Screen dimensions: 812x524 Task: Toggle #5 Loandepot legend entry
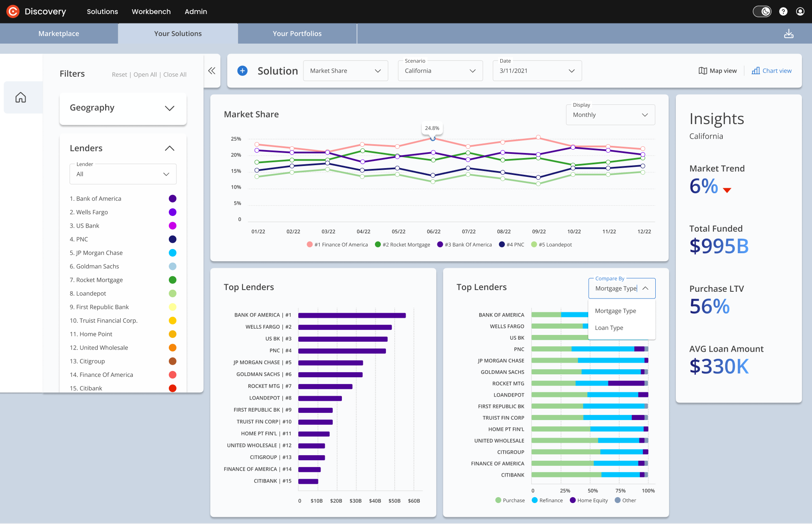[x=551, y=245]
